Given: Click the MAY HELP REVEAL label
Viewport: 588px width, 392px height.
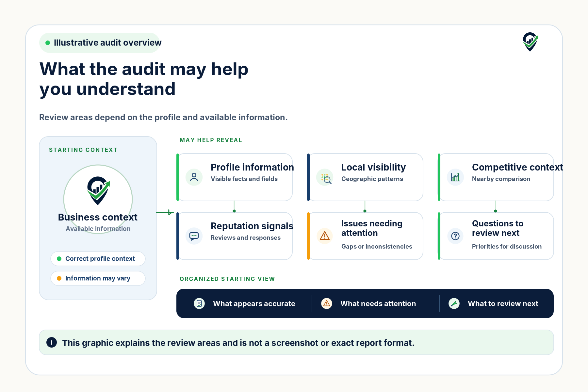Looking at the screenshot, I should tap(211, 140).
